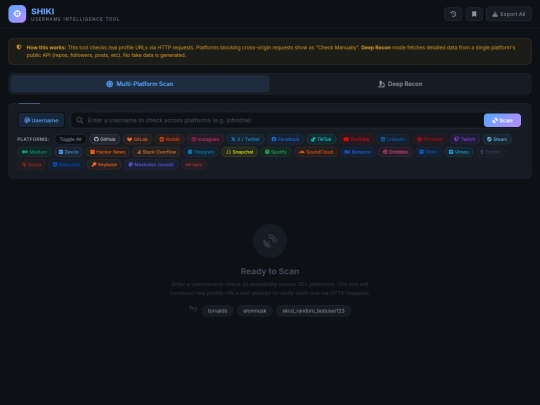This screenshot has height=405, width=540.
Task: Toggle the Mastodon (social) platform chip
Action: [x=151, y=165]
